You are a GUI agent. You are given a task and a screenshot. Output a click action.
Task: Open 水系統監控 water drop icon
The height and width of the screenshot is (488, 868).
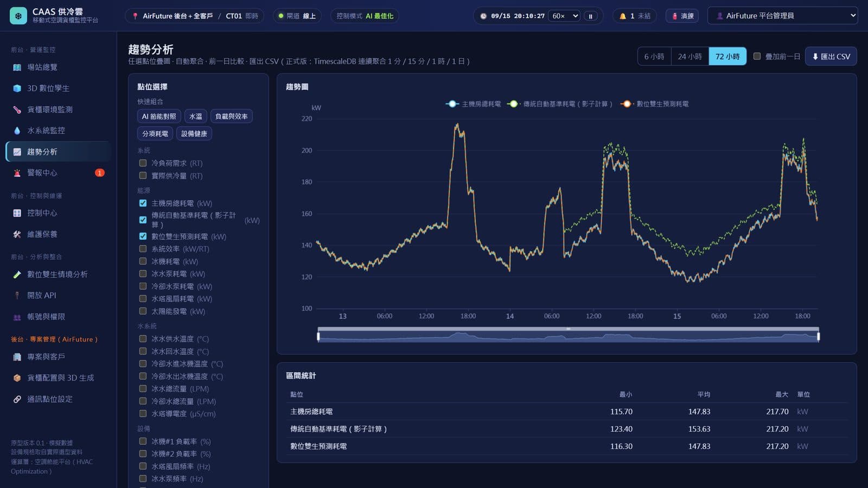pyautogui.click(x=17, y=131)
